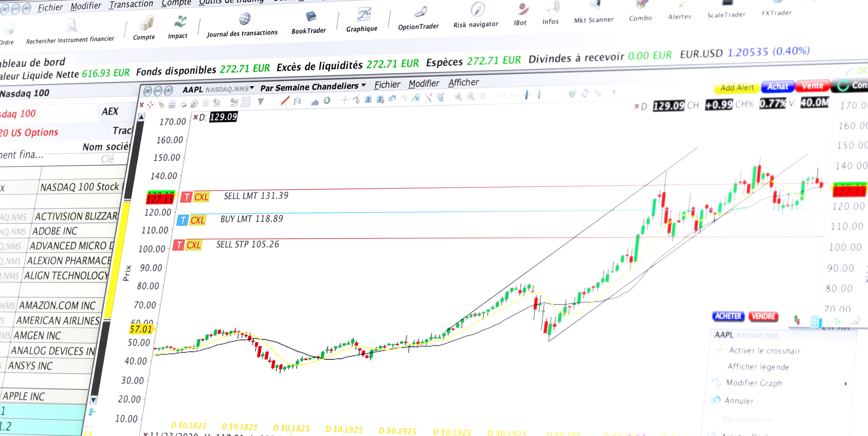Screen dimensions: 868x436
Task: Select APPLE INC row in watchlist
Action: [x=24, y=397]
